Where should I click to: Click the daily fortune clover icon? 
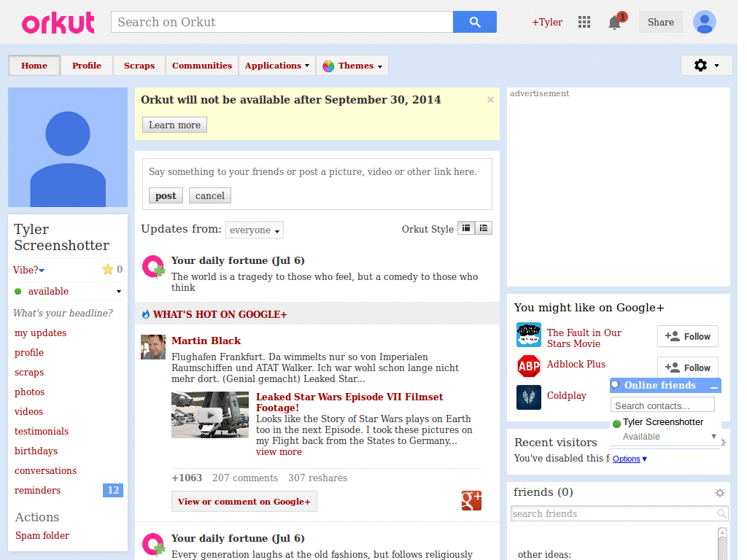pos(154,267)
